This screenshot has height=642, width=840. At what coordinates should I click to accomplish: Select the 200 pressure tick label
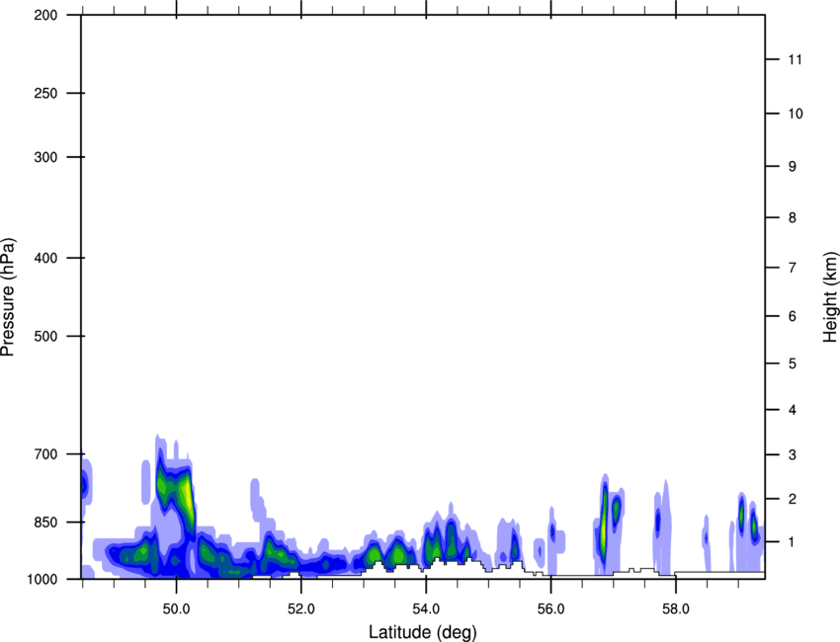[46, 16]
